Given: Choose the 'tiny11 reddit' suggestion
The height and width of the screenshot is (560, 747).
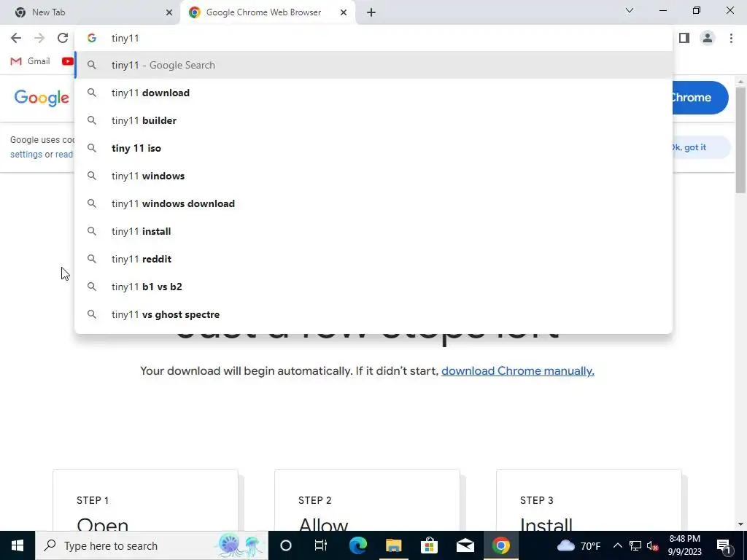Looking at the screenshot, I should pyautogui.click(x=373, y=259).
